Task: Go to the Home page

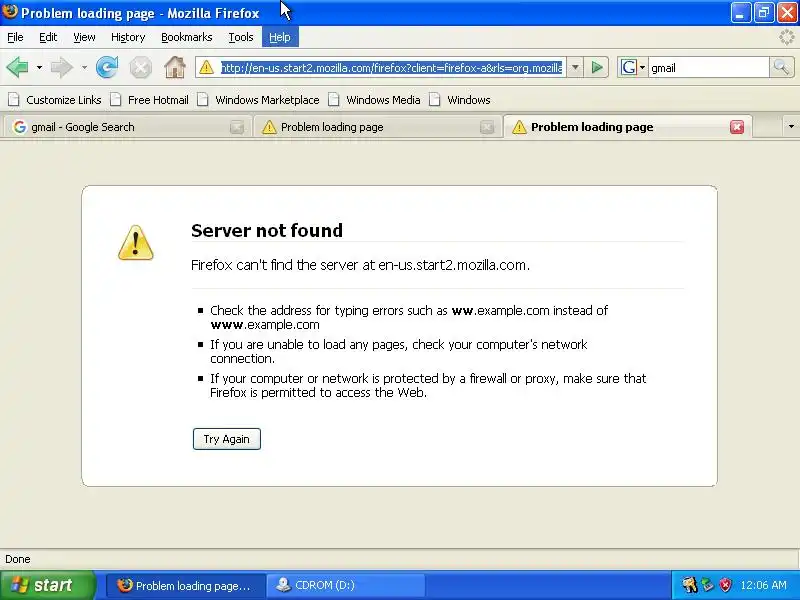Action: [174, 67]
